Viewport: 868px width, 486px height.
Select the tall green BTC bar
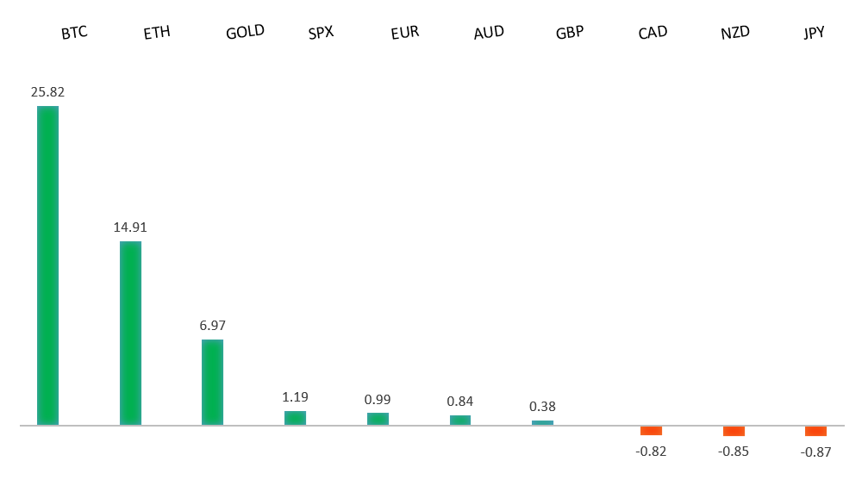point(47,265)
